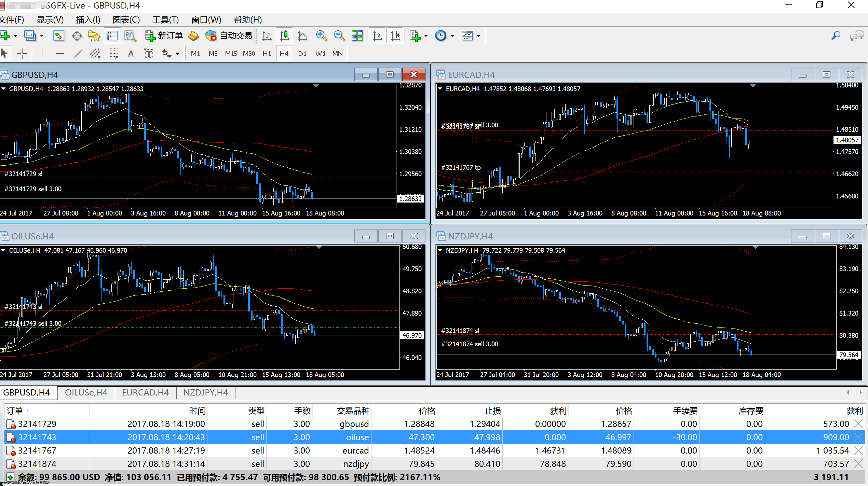Toggle the Terminal panel icon
The width and height of the screenshot is (868, 486).
click(x=112, y=36)
